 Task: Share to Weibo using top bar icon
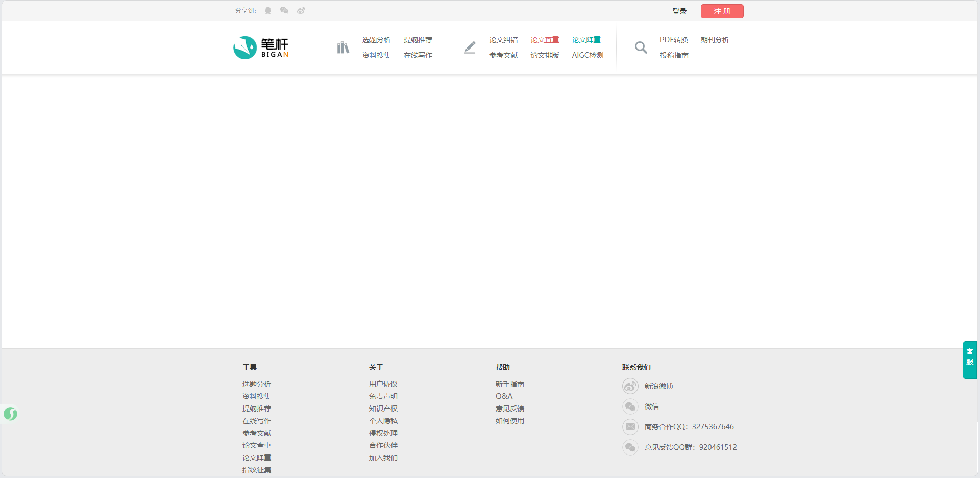(301, 11)
